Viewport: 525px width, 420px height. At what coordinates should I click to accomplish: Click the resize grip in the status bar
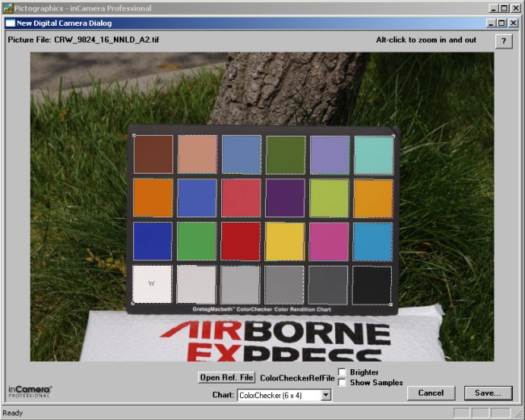(519, 414)
